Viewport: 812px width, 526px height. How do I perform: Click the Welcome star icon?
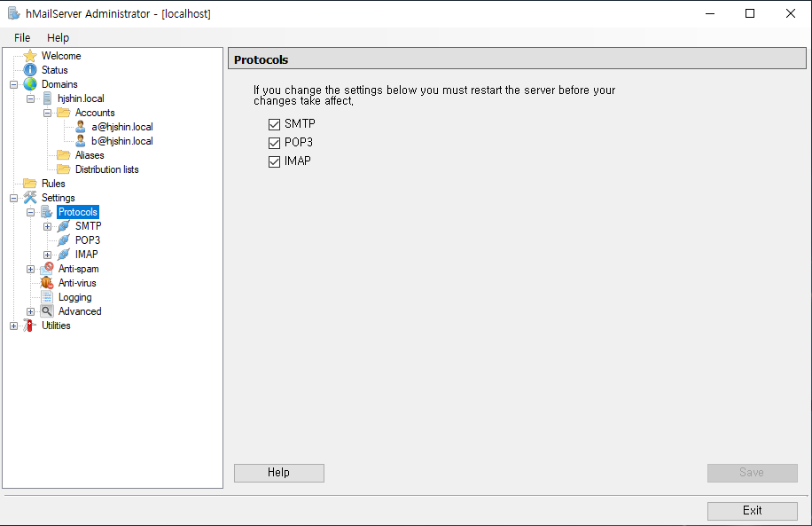[30, 56]
